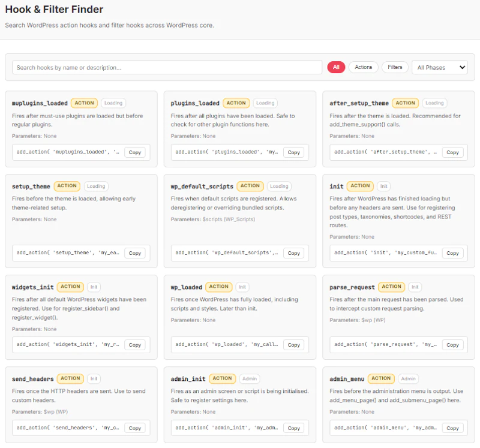Click Init phase tag on wp_loaded card
This screenshot has height=448, width=480.
[242, 287]
